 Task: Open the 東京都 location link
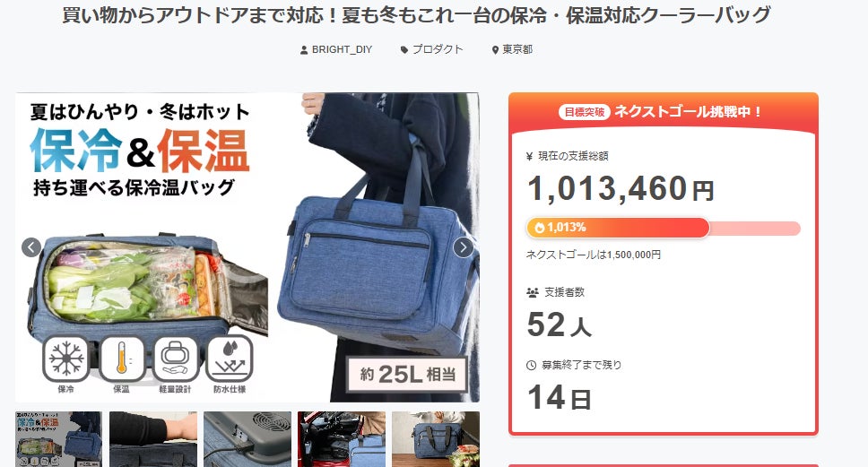tap(517, 49)
